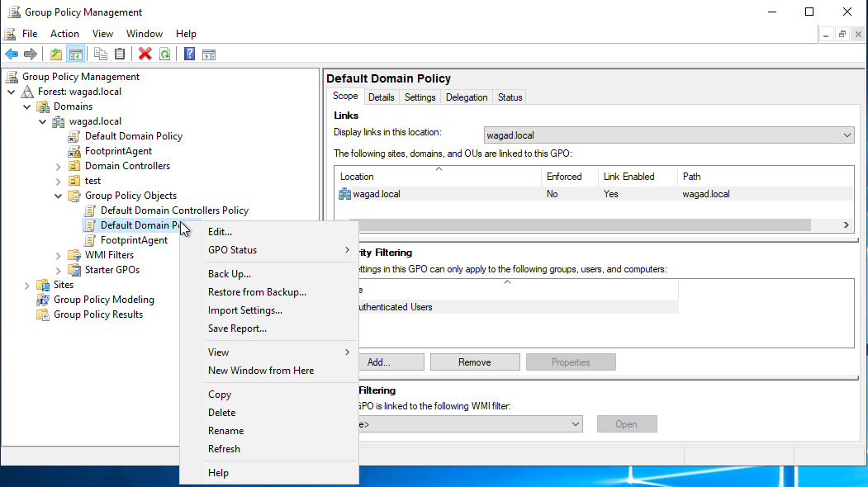
Task: Expand the Sites node
Action: (x=27, y=285)
